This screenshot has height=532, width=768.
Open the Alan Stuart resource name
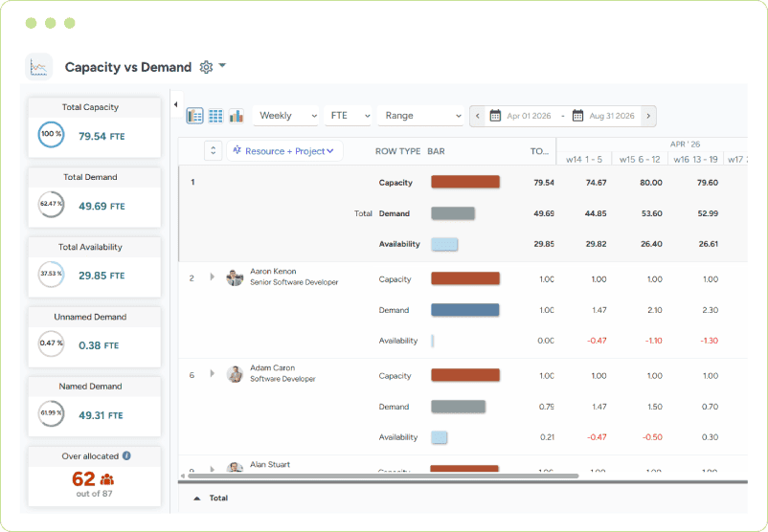click(270, 464)
